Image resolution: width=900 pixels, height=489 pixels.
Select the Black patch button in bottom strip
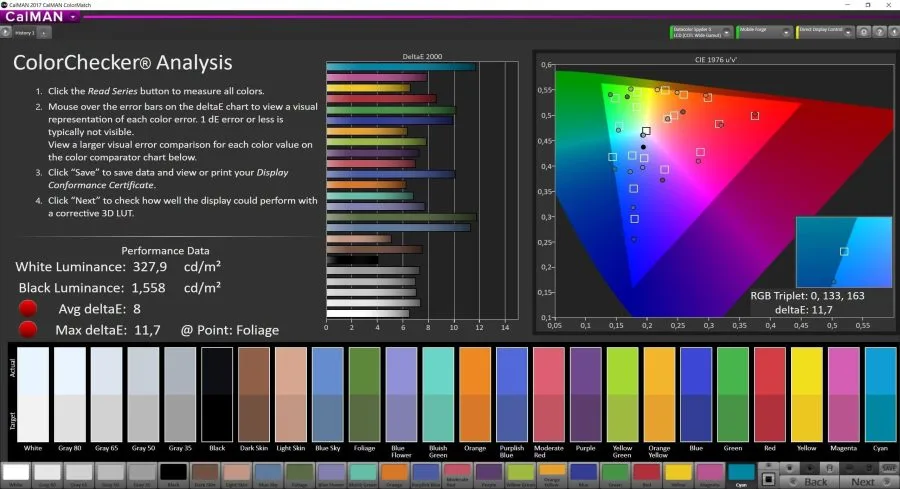[173, 474]
